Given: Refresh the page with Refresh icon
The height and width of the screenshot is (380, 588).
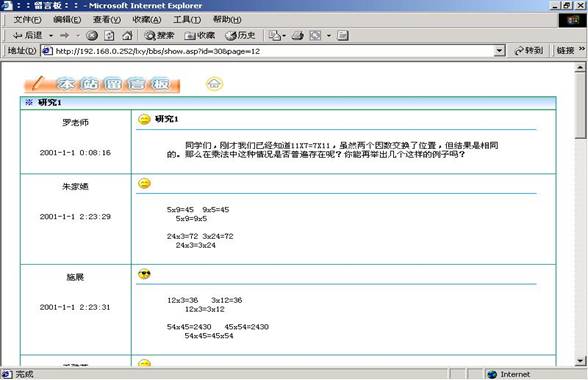Looking at the screenshot, I should pos(109,36).
